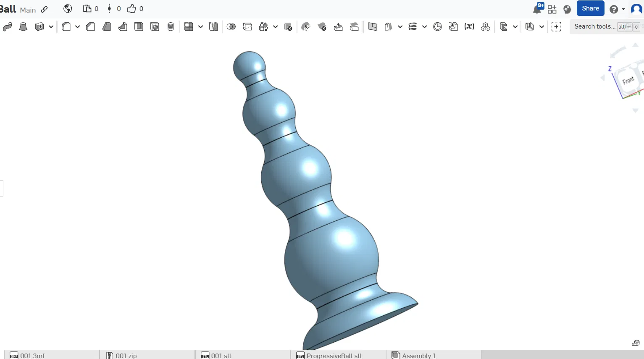Select the Sweep tool
Image resolution: width=644 pixels, height=359 pixels.
(8, 27)
